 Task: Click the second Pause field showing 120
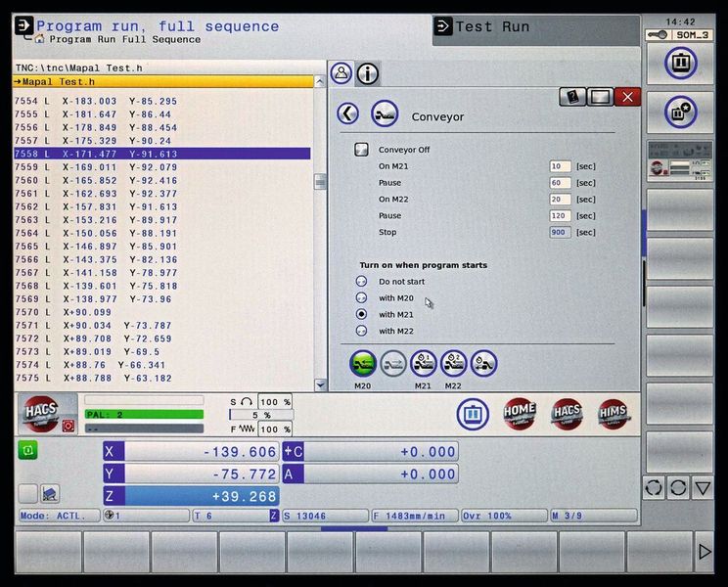560,216
